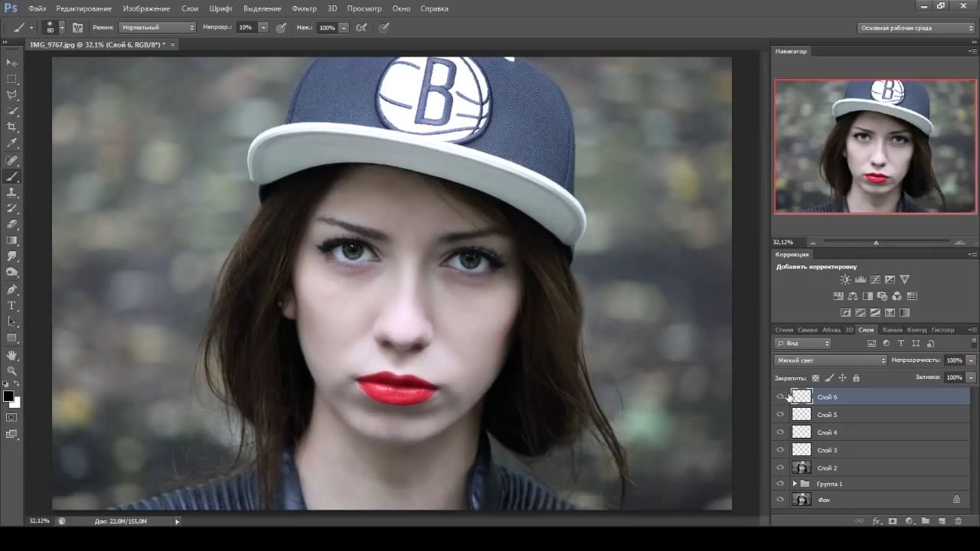
Task: Switch to the Каналы tab
Action: tap(892, 330)
